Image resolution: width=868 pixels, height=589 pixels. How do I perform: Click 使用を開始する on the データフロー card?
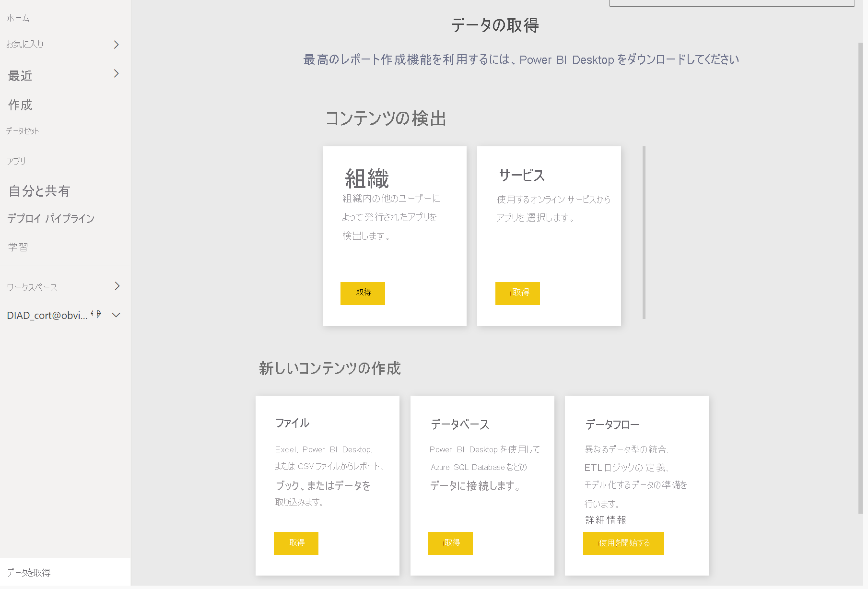coord(623,543)
